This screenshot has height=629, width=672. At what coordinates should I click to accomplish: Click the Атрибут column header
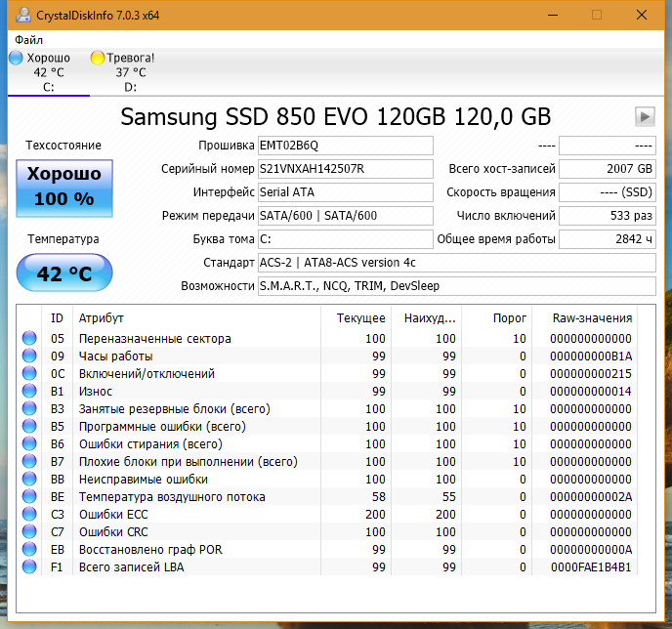101,318
